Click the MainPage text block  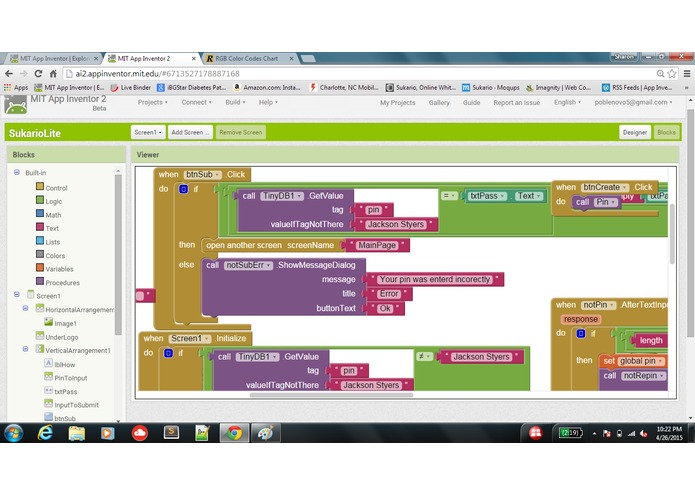point(377,245)
